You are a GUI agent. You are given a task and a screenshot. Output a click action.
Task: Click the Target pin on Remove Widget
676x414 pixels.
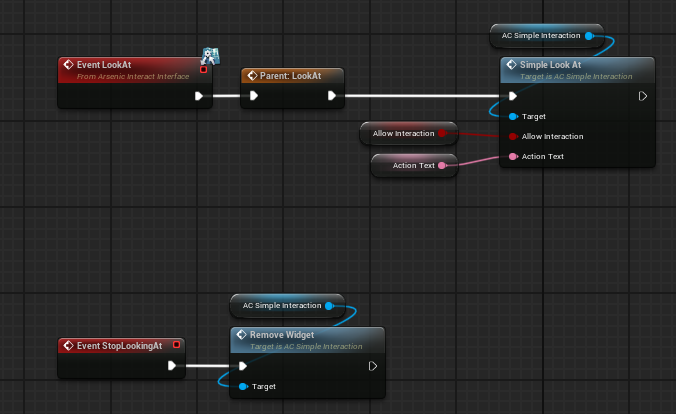click(243, 386)
